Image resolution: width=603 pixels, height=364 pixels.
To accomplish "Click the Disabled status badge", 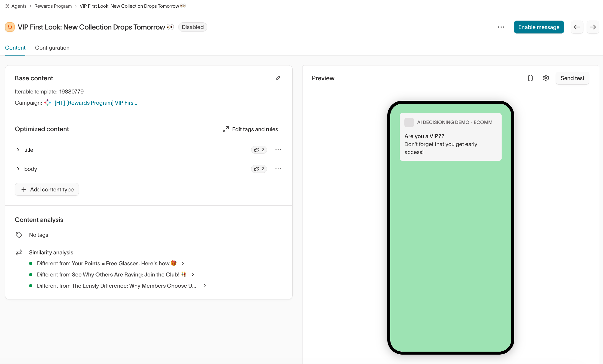I will coord(193,27).
